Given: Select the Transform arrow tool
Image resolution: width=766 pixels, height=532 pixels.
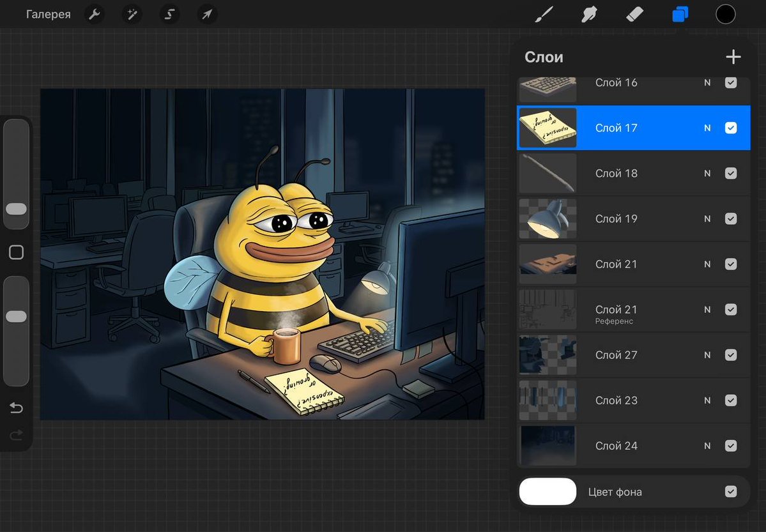Looking at the screenshot, I should (207, 15).
